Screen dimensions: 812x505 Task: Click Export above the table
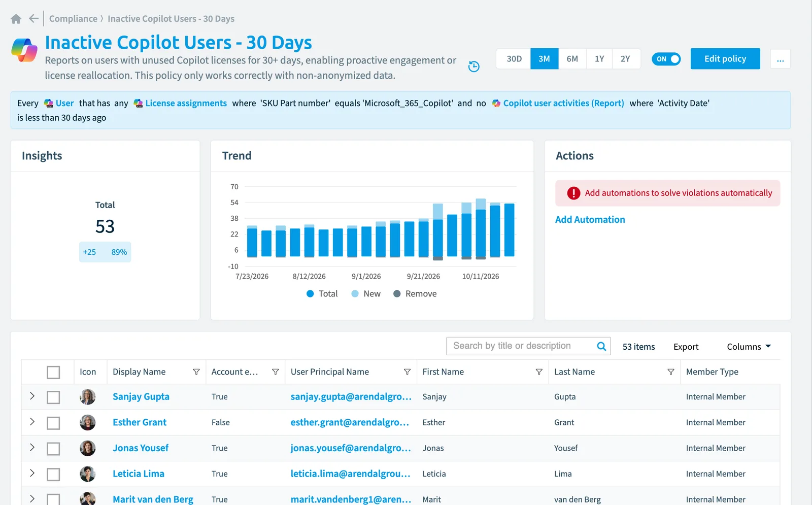pos(686,347)
